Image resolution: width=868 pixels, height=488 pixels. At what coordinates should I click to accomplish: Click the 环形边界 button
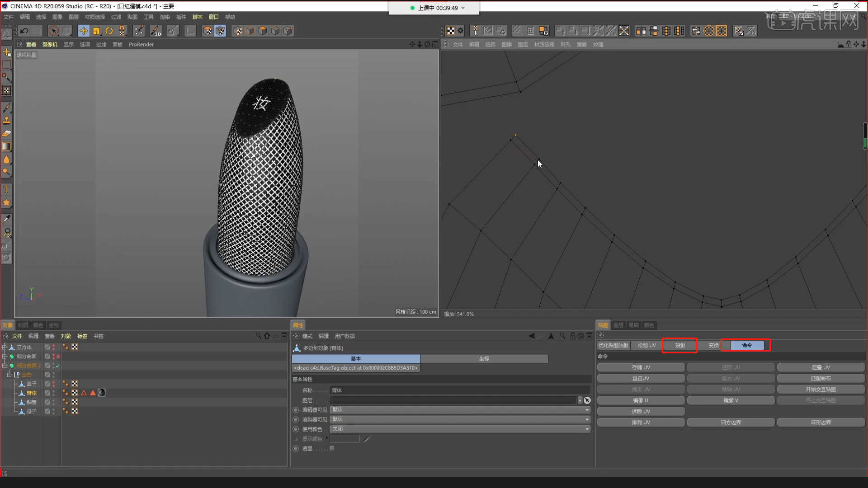[x=821, y=422]
